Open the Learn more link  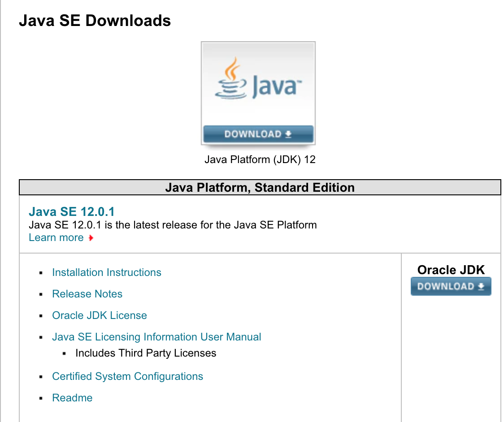(x=56, y=238)
